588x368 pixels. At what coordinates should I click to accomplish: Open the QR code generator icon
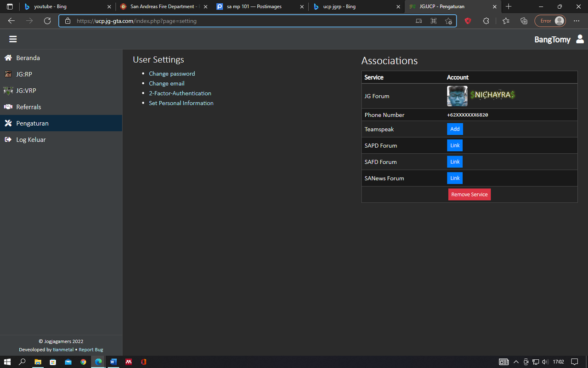point(433,21)
